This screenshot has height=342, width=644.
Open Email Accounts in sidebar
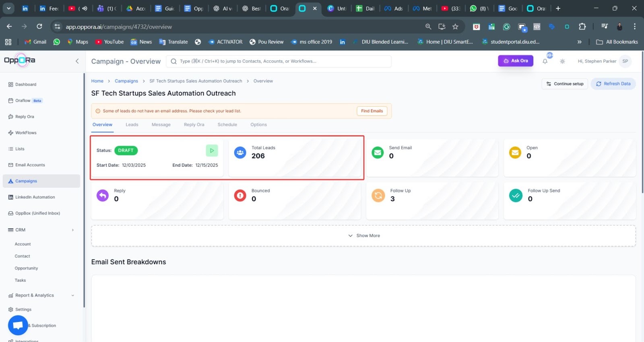(30, 165)
